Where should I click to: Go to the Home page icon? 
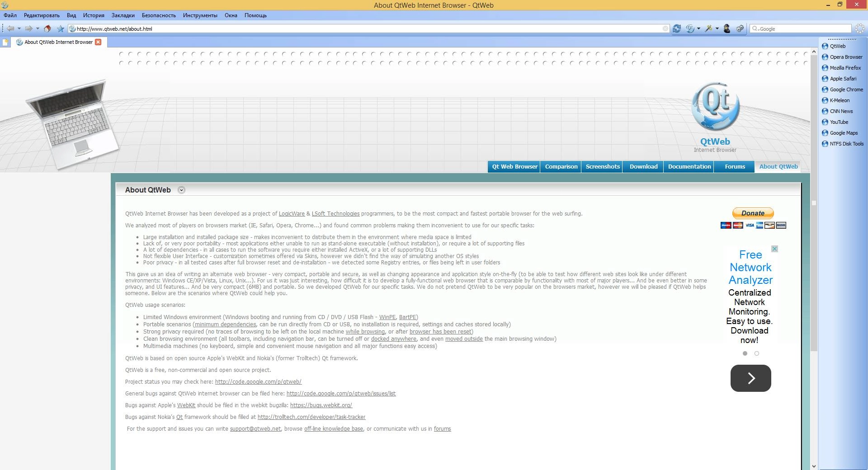(47, 28)
